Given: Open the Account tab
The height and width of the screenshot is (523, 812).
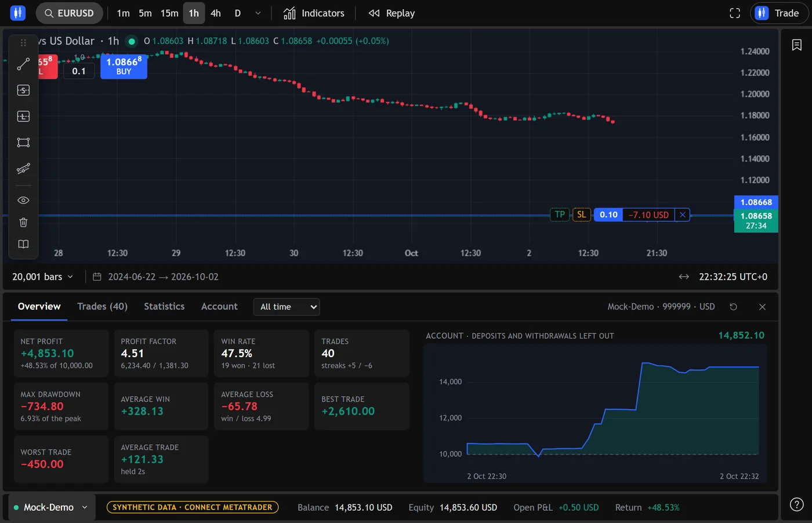Looking at the screenshot, I should click(x=219, y=307).
